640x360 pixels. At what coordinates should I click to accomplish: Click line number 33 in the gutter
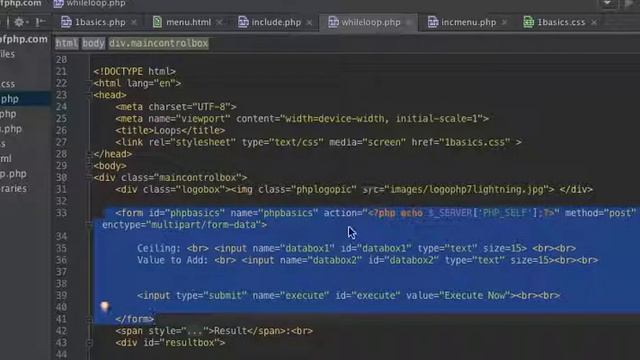[x=61, y=213]
